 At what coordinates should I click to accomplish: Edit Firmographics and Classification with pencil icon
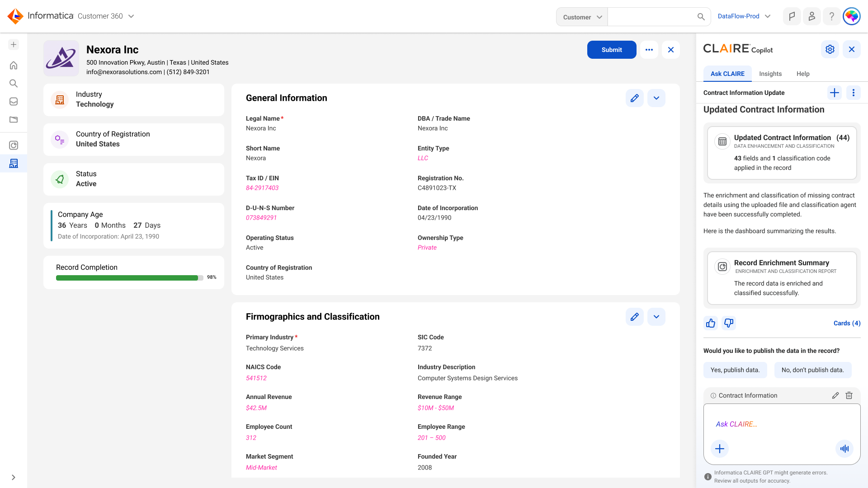coord(635,317)
